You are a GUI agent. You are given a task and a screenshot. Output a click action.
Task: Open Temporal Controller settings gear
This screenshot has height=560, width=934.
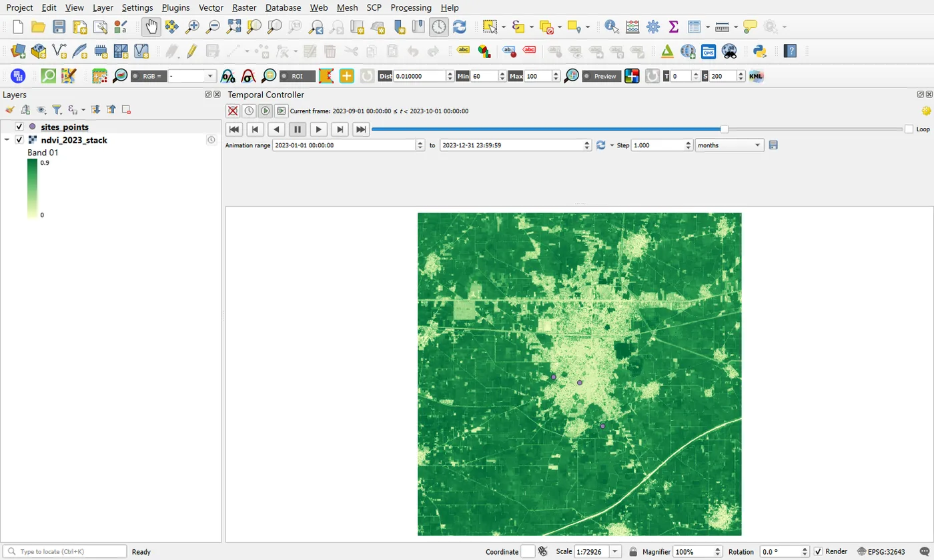point(925,111)
